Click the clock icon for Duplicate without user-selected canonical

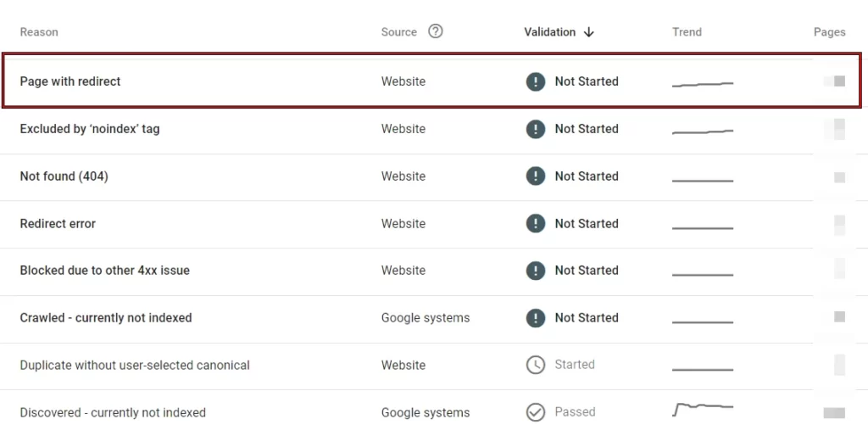(x=536, y=365)
